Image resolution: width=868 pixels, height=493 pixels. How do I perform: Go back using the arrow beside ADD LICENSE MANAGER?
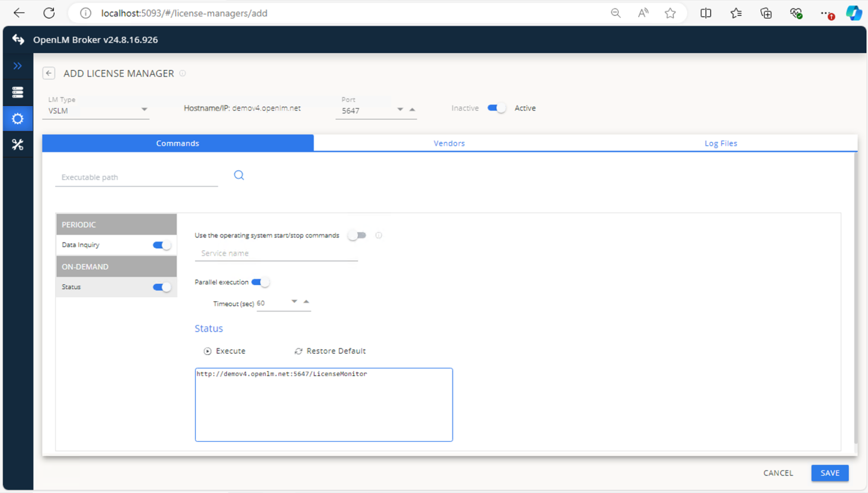pos(49,73)
